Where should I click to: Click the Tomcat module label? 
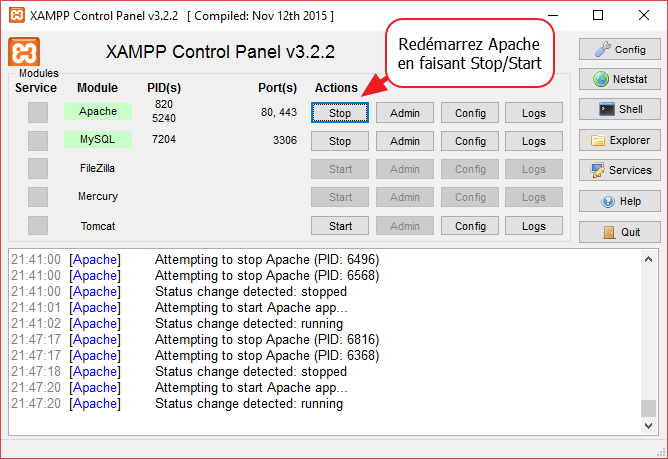98,226
